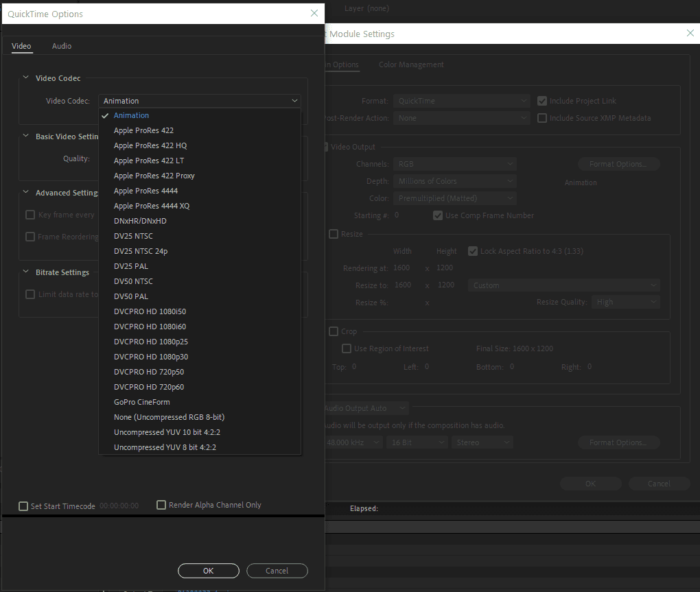
Task: Enable Key frame every checkbox
Action: pos(30,215)
